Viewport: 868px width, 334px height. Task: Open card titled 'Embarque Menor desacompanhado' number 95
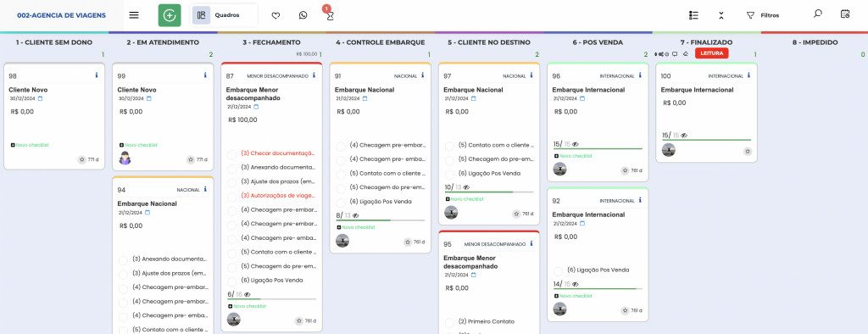pyautogui.click(x=470, y=262)
